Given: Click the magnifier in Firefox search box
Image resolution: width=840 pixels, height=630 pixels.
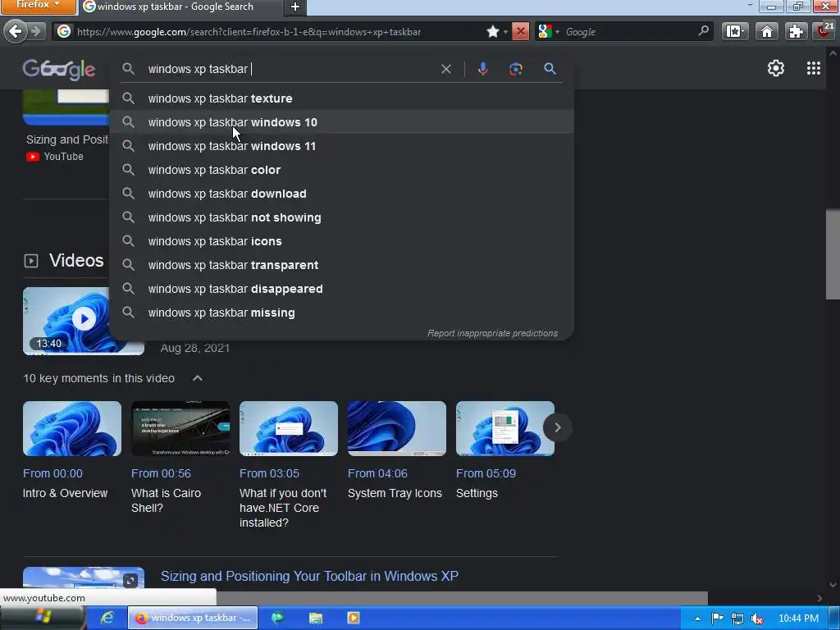Looking at the screenshot, I should tap(703, 31).
